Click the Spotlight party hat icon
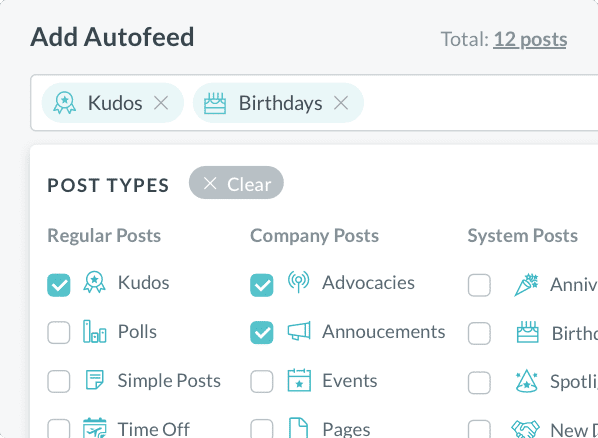 point(526,381)
